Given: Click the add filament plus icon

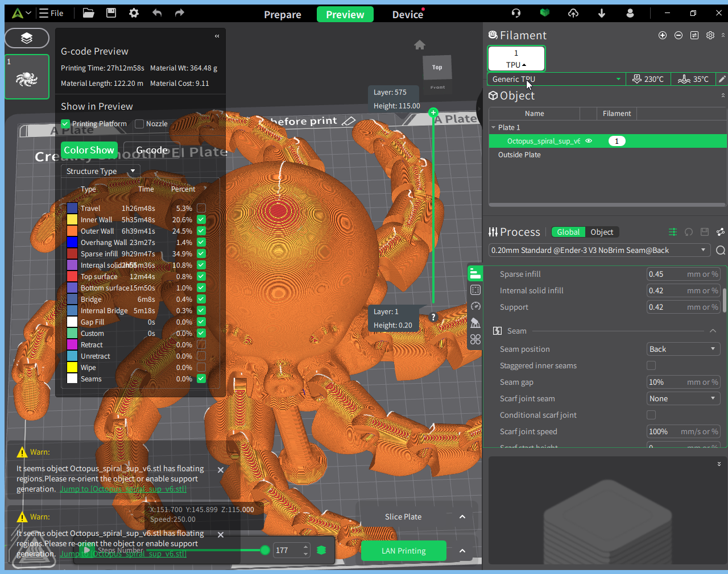Looking at the screenshot, I should (663, 35).
